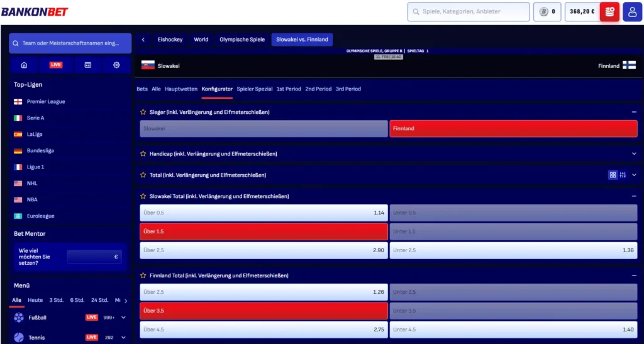Expand the Tennis sport list
Image resolution: width=644 pixels, height=344 pixels.
(123, 338)
